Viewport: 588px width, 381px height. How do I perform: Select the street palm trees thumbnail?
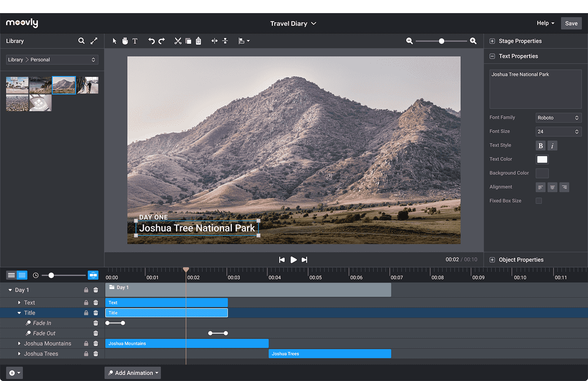(17, 85)
